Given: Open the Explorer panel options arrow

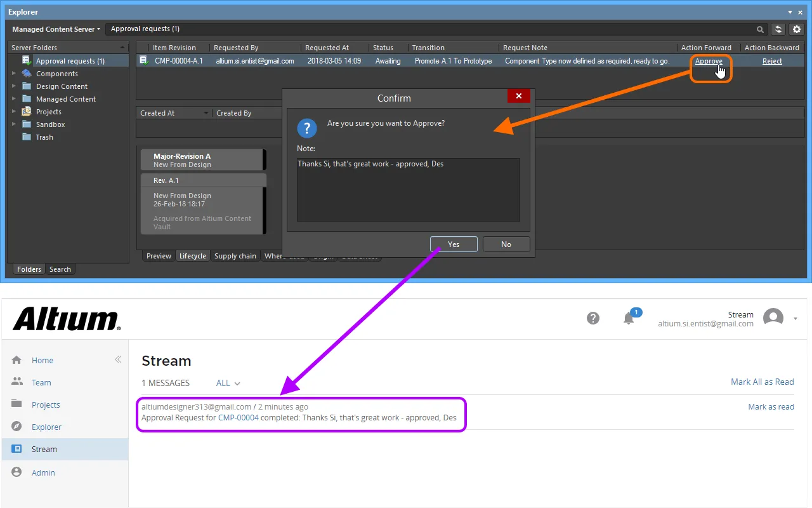Looking at the screenshot, I should click(x=790, y=12).
